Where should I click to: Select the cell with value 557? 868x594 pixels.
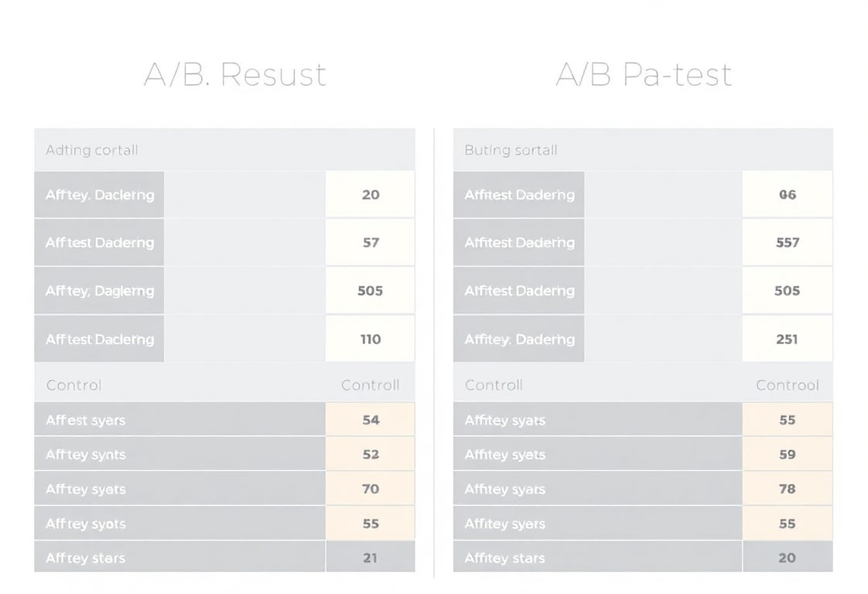click(787, 242)
